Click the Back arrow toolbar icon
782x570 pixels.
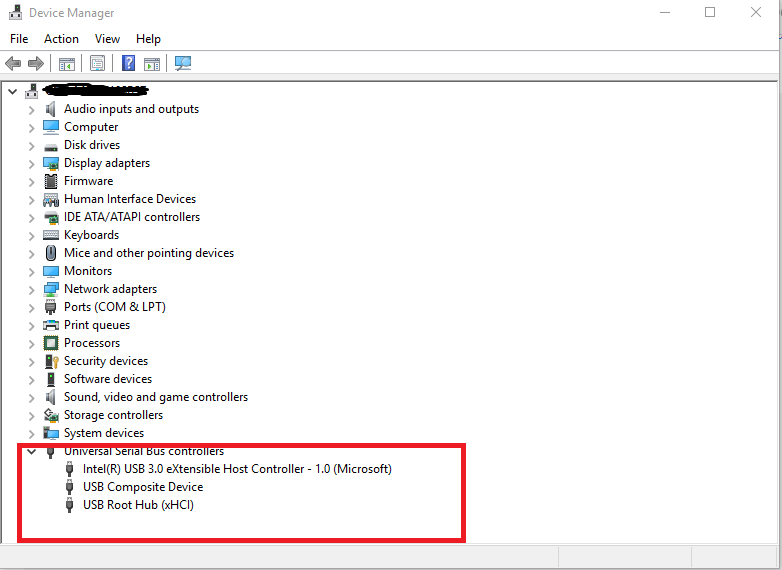coord(13,63)
